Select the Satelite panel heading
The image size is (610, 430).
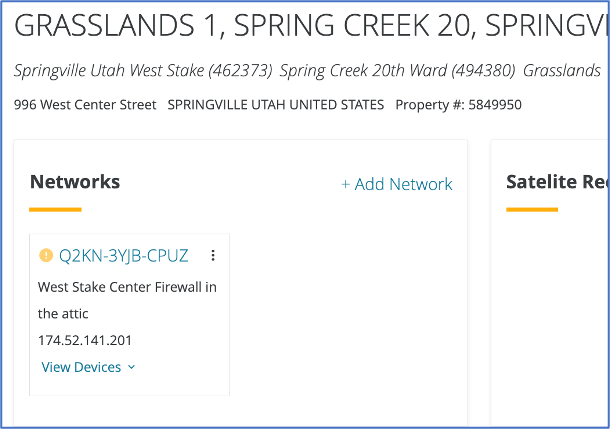coord(555,181)
